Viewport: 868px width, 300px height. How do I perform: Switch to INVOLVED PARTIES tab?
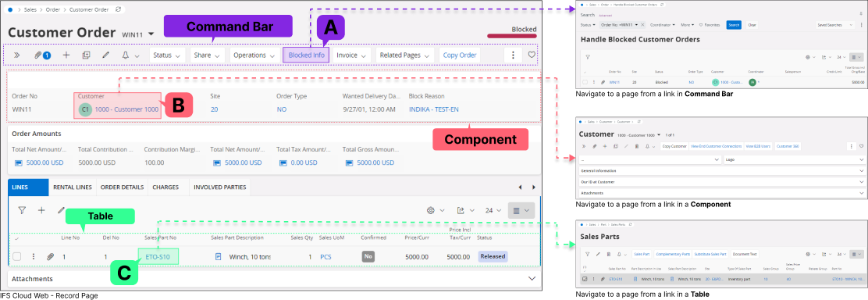pos(220,187)
